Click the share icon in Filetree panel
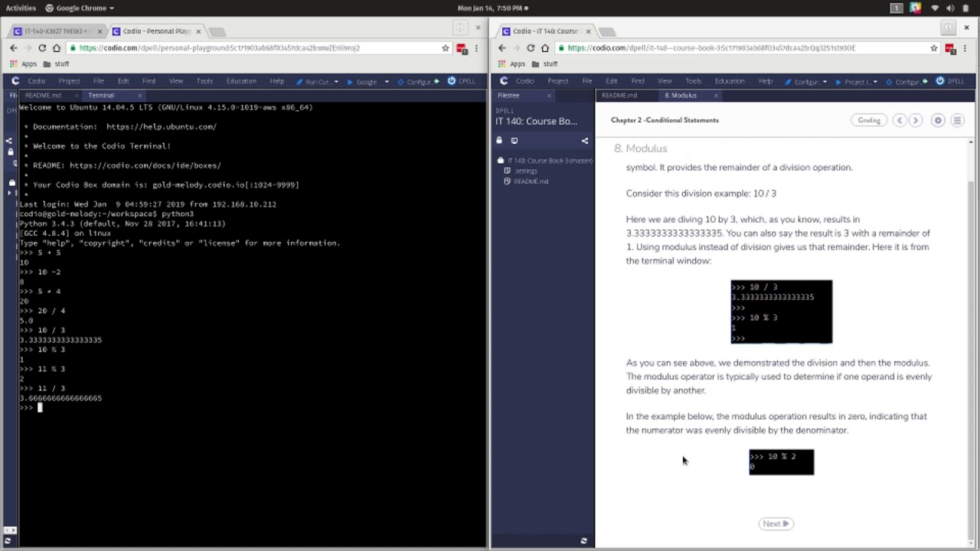Screen dimensions: 980x551 (x=585, y=141)
